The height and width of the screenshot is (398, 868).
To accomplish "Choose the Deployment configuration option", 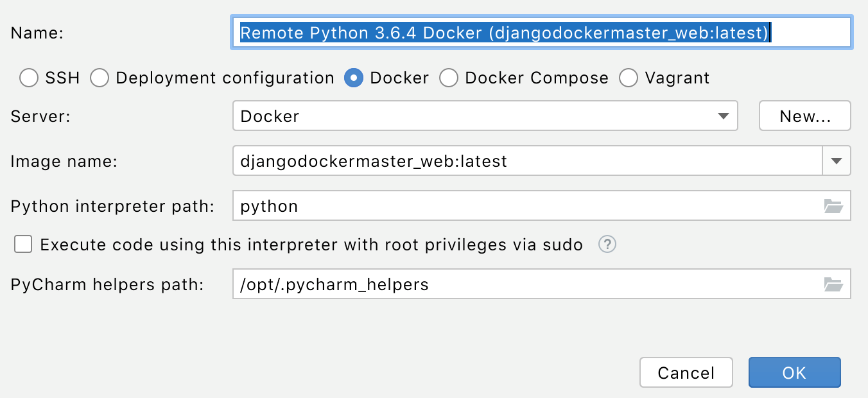I will coord(100,78).
